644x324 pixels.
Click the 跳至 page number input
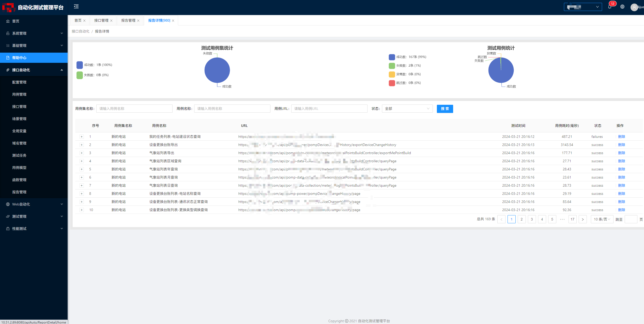tap(631, 219)
